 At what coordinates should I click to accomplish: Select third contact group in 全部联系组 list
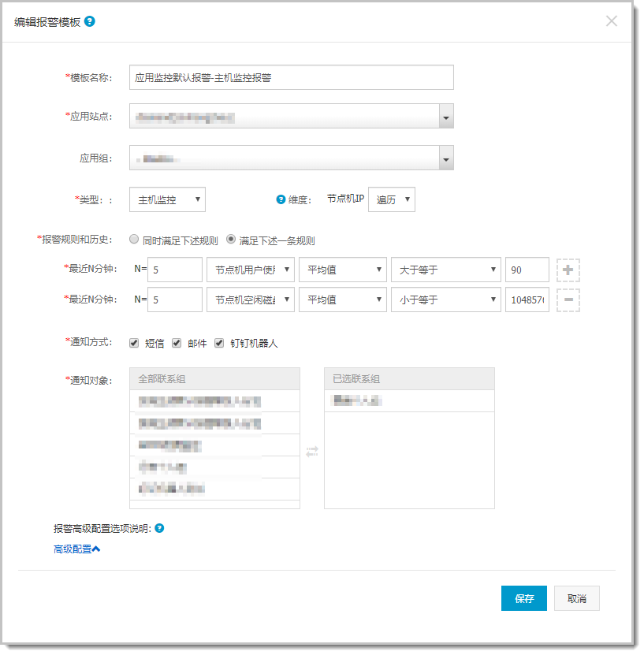click(214, 445)
